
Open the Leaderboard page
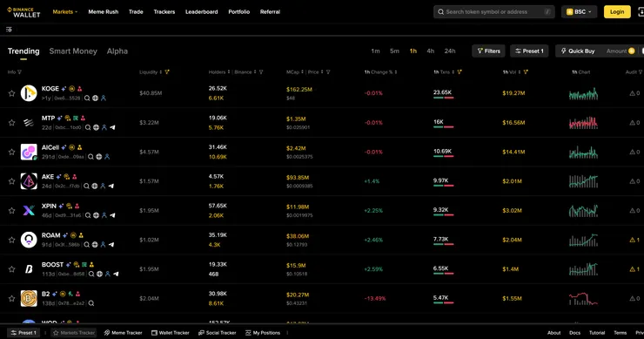202,12
